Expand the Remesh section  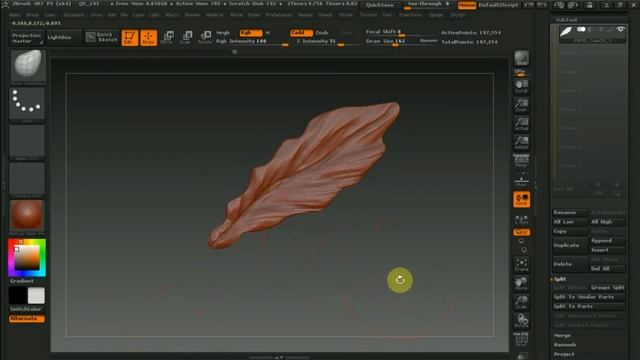pyautogui.click(x=565, y=344)
